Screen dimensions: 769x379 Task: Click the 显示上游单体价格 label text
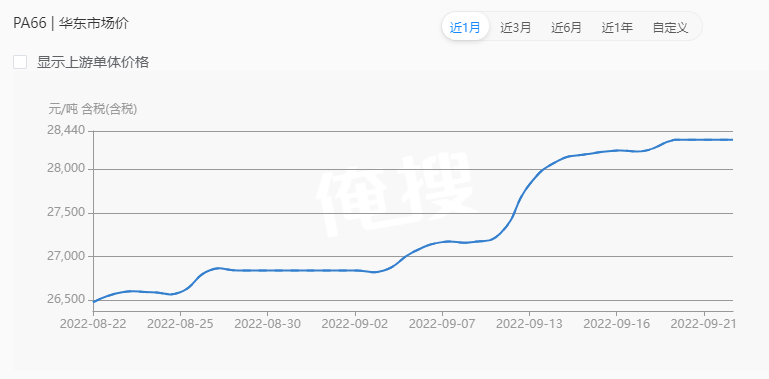pyautogui.click(x=93, y=62)
